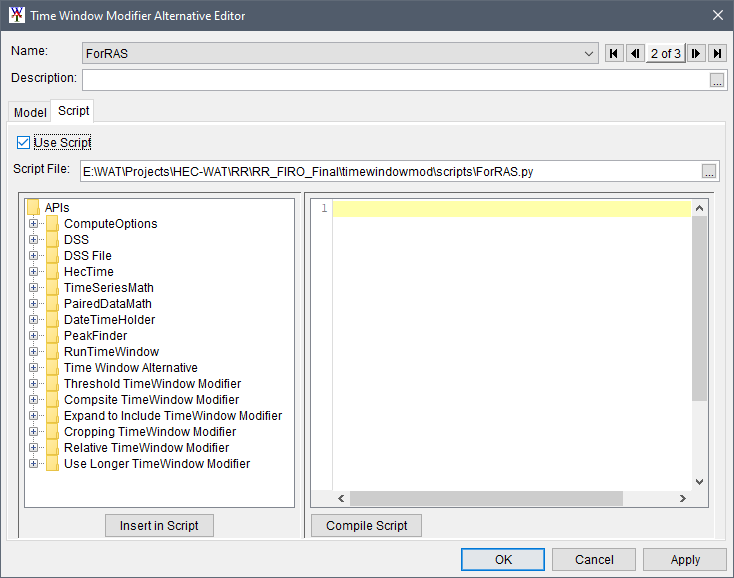Viewport: 734px width, 578px height.
Task: Expand the HecTime tree node
Action: [x=33, y=272]
